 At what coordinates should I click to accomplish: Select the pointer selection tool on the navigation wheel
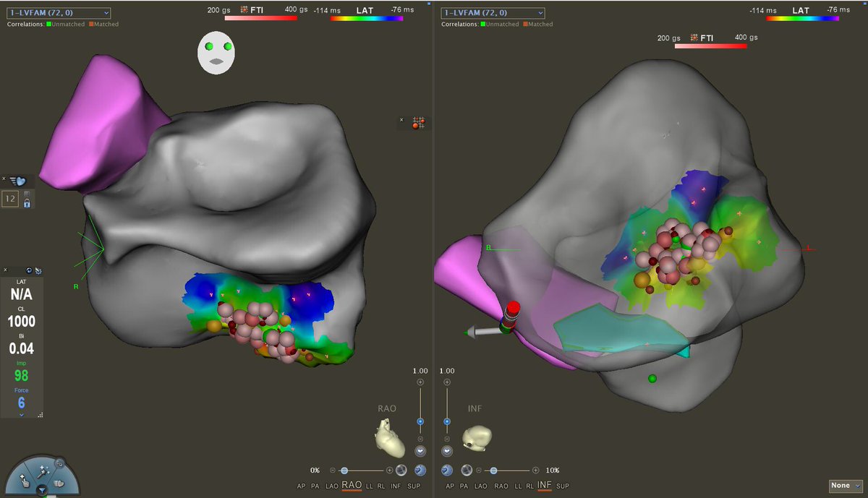tap(25, 481)
